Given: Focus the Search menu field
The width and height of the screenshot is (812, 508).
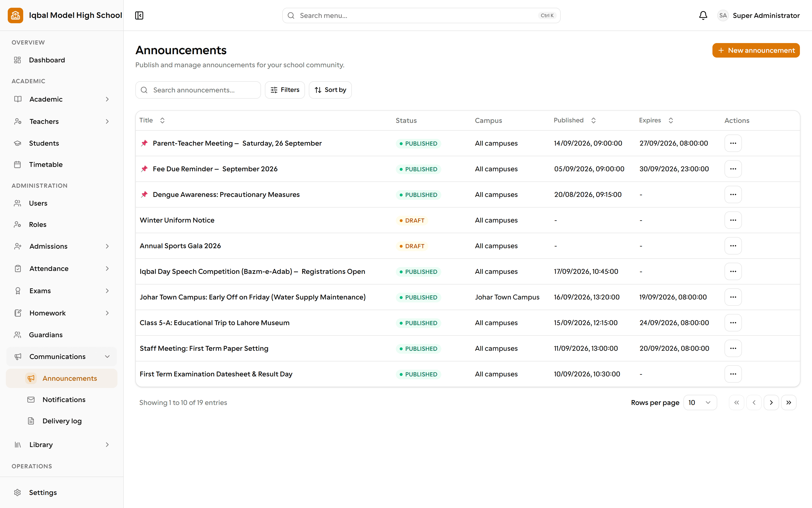Looking at the screenshot, I should tap(421, 15).
